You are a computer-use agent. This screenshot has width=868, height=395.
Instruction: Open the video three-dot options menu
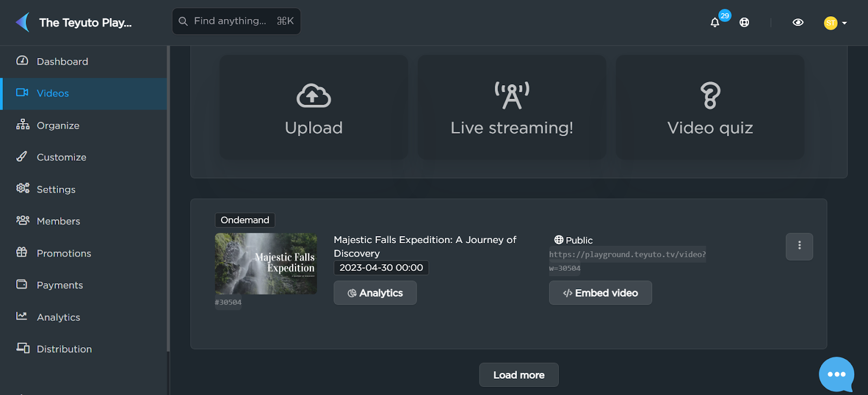[800, 246]
